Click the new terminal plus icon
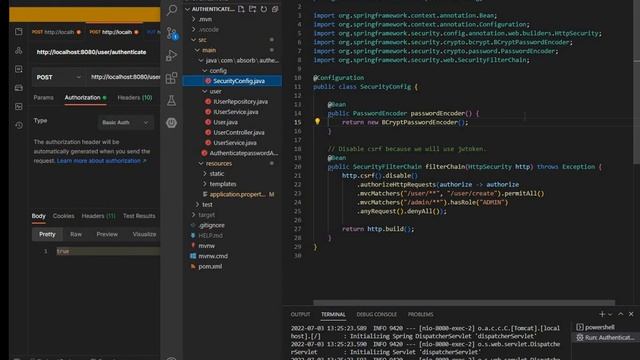The width and height of the screenshot is (640, 360). point(602,314)
